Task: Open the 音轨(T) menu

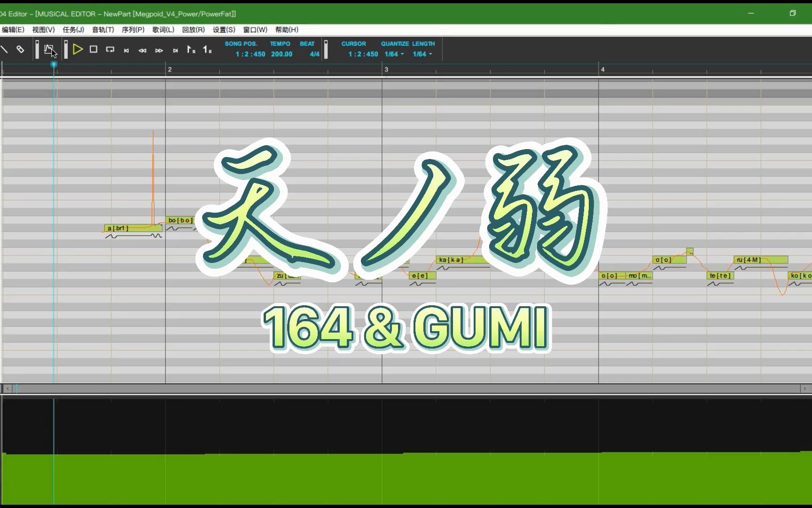Action: click(103, 30)
